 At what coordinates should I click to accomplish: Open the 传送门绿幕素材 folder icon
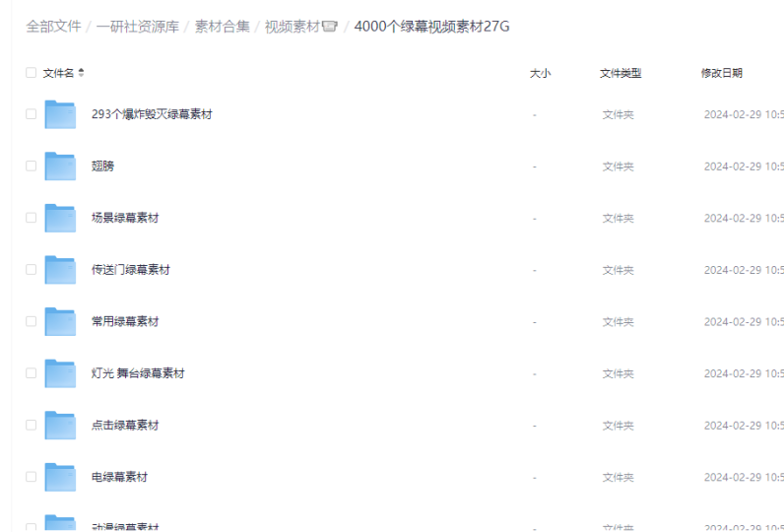pyautogui.click(x=60, y=270)
